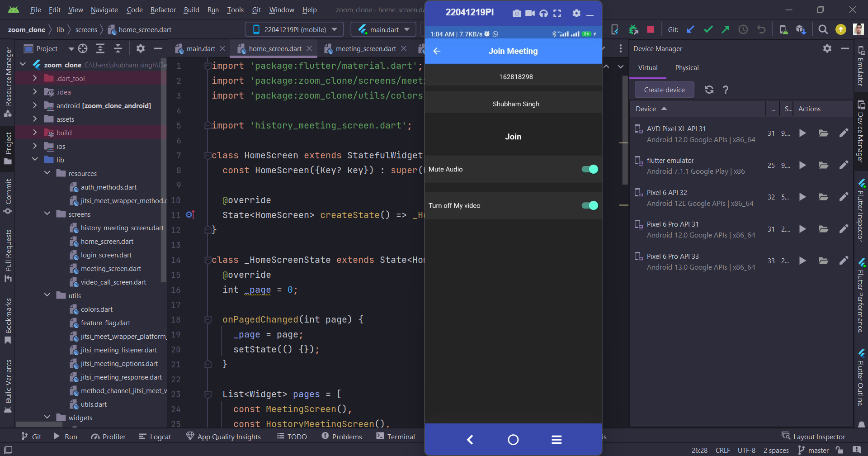Image resolution: width=868 pixels, height=456 pixels.
Task: Toggle audio headphones icon in mirror window
Action: (543, 13)
